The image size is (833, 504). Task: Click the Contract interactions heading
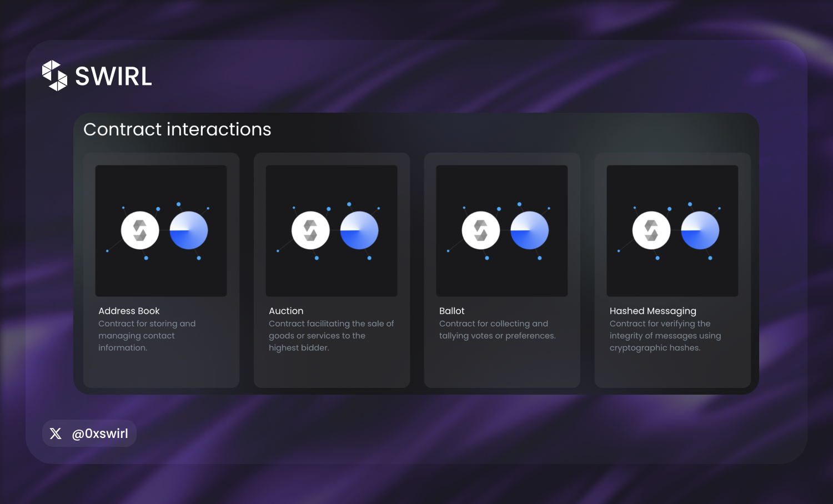[177, 129]
